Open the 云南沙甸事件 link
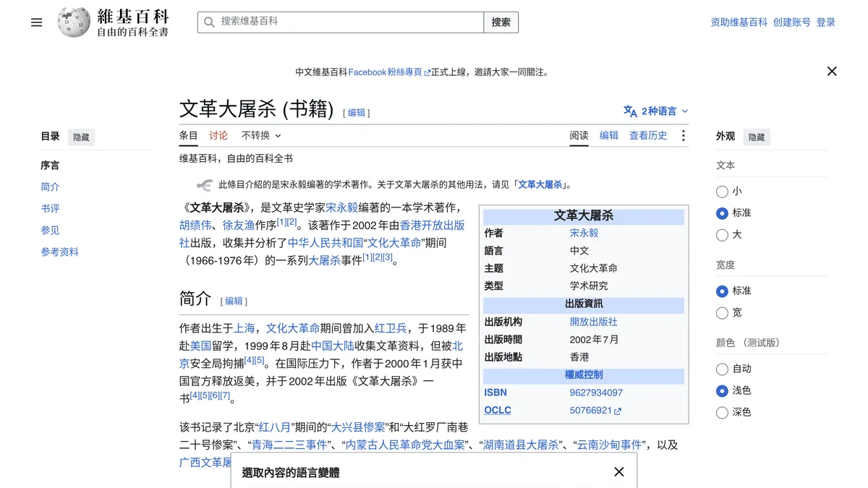The image size is (868, 488). pos(610,445)
